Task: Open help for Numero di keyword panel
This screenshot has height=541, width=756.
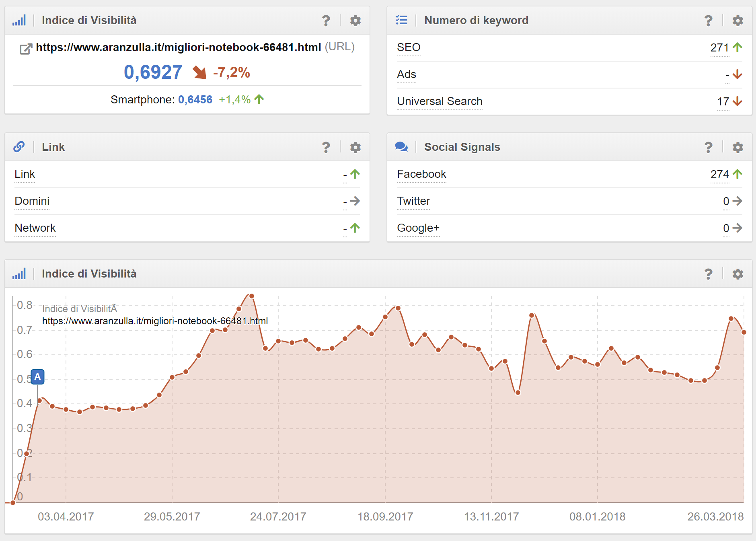Action: coord(709,21)
